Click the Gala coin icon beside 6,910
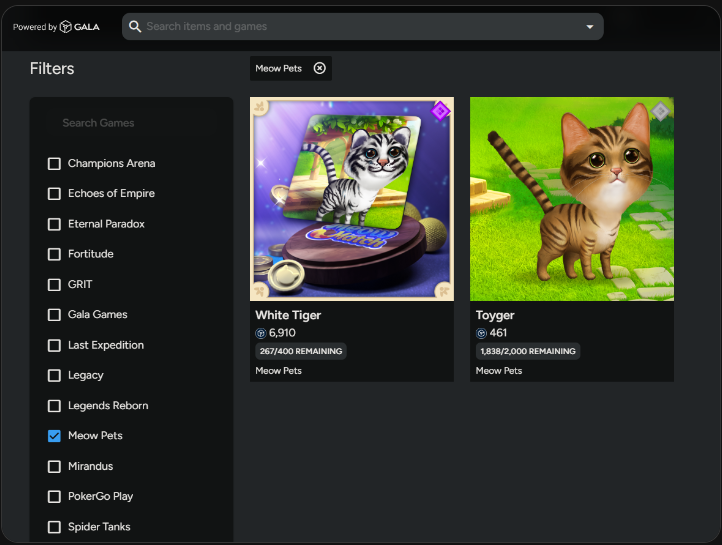Viewport: 722px width, 545px height. [261, 333]
